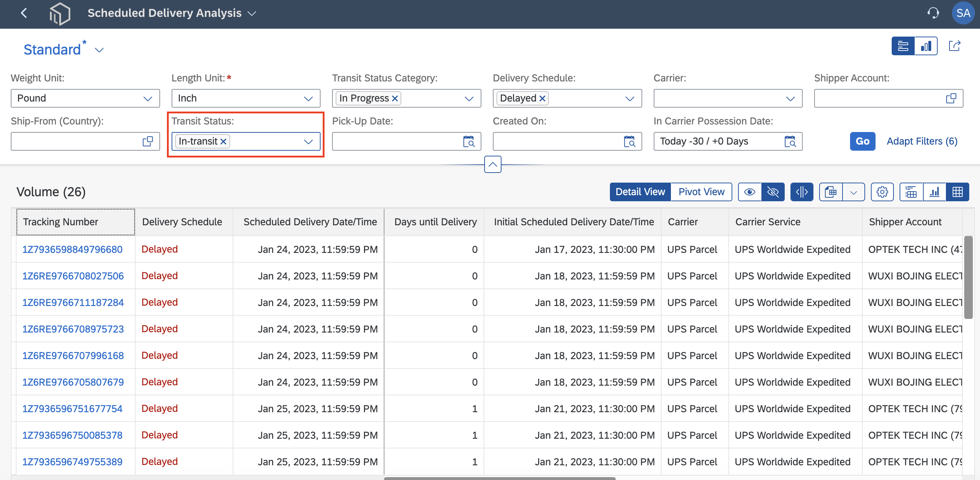This screenshot has width=980, height=480.
Task: Select the Detail View tab
Action: [x=640, y=192]
